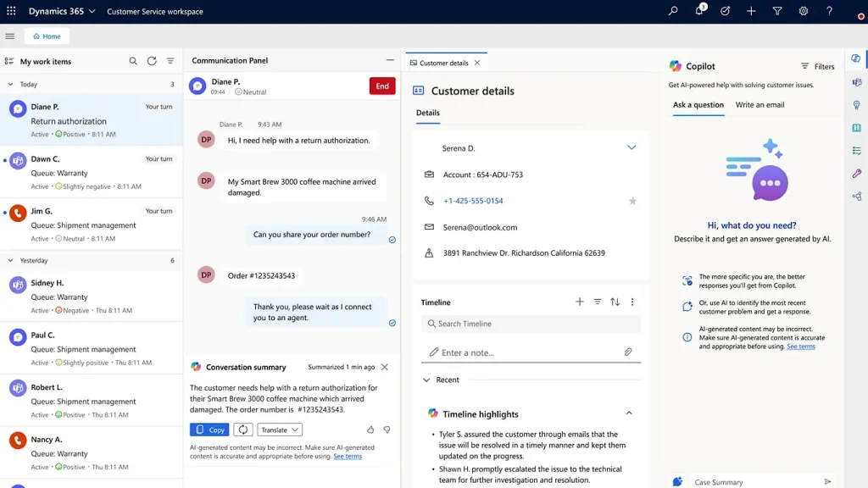
Task: Open the Copilot icon in right side panel
Action: pyautogui.click(x=856, y=58)
